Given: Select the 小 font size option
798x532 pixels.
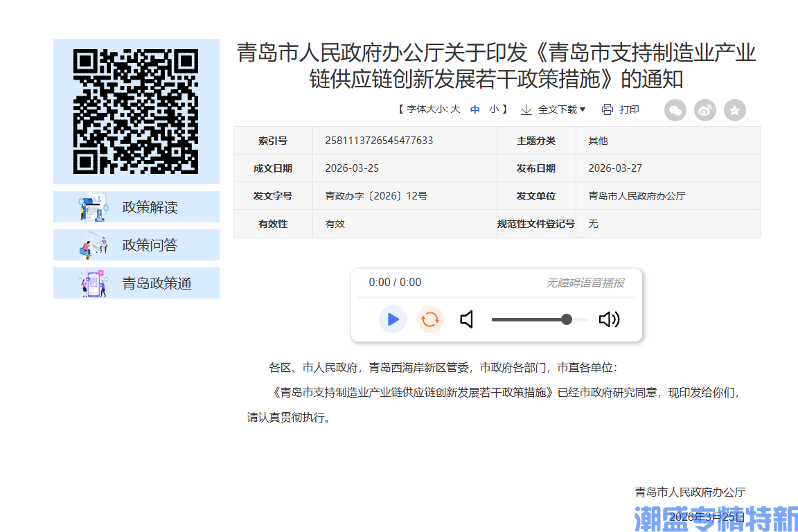Looking at the screenshot, I should (x=493, y=109).
